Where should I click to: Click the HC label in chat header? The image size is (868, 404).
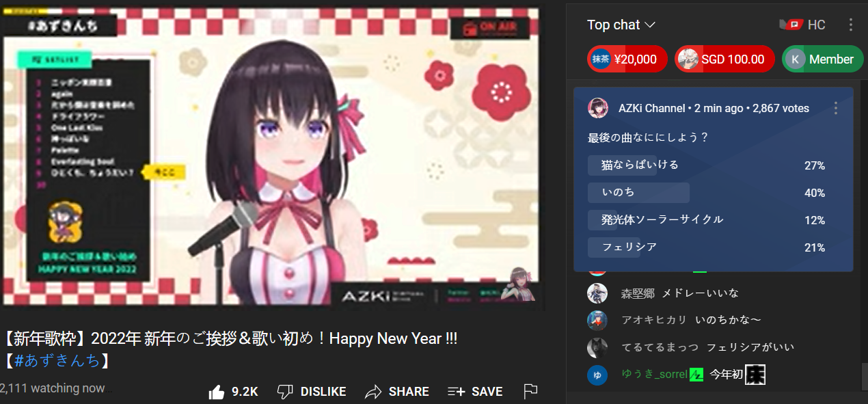[817, 25]
